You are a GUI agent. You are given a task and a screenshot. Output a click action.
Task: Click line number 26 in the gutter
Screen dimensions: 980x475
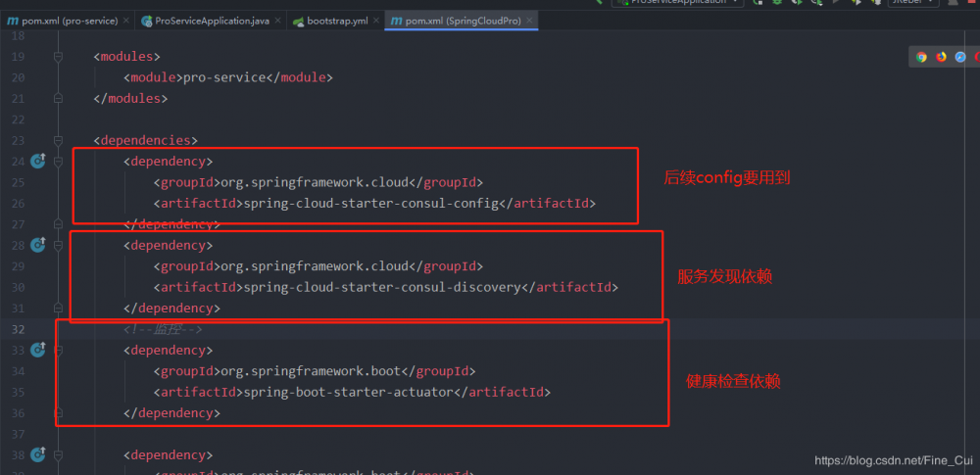tap(18, 203)
